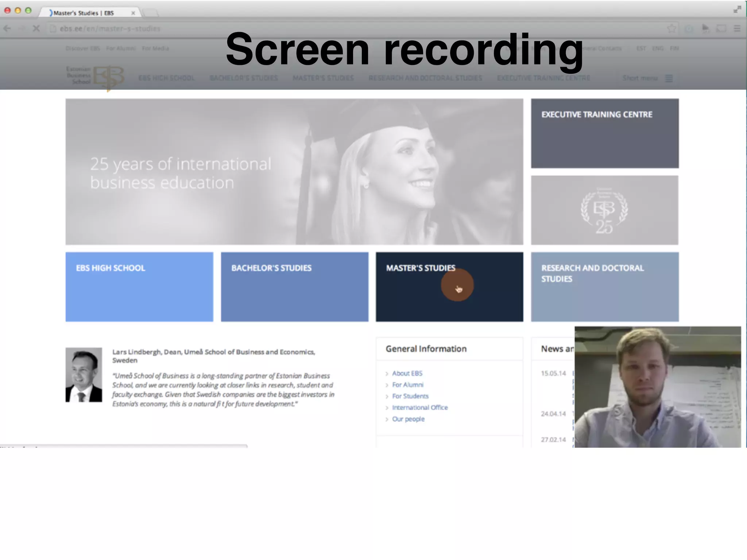Open the Bachelor's Studies tile

pos(295,287)
